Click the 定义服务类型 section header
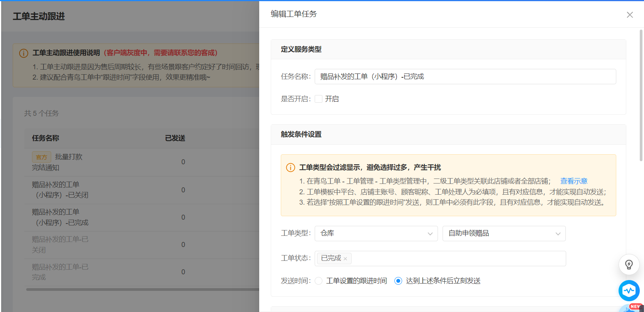 [448, 49]
